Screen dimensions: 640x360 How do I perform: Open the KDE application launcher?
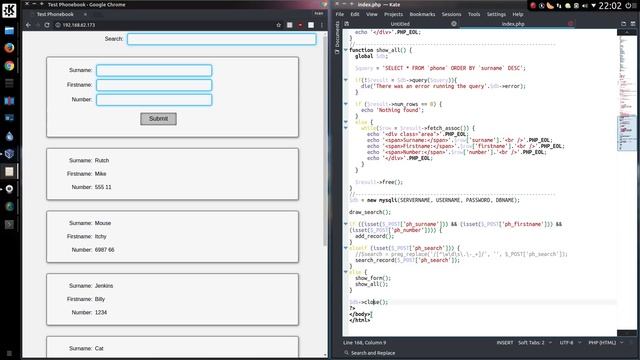pyautogui.click(x=9, y=10)
